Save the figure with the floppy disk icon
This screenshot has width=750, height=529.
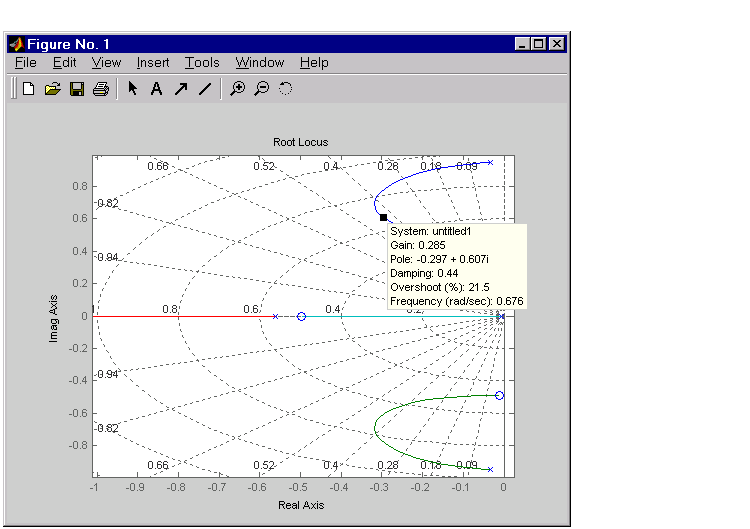(x=77, y=89)
